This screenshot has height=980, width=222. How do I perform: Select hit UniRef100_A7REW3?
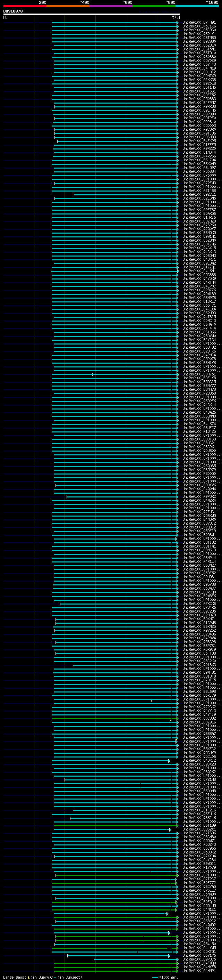(199, 183)
